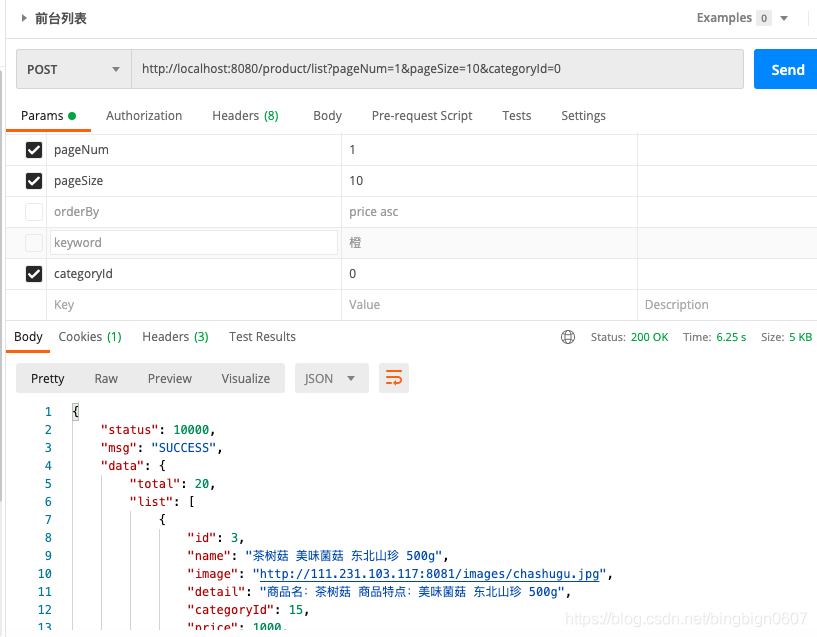Open the chashugu.jpg image link
817x637 pixels.
point(429,574)
